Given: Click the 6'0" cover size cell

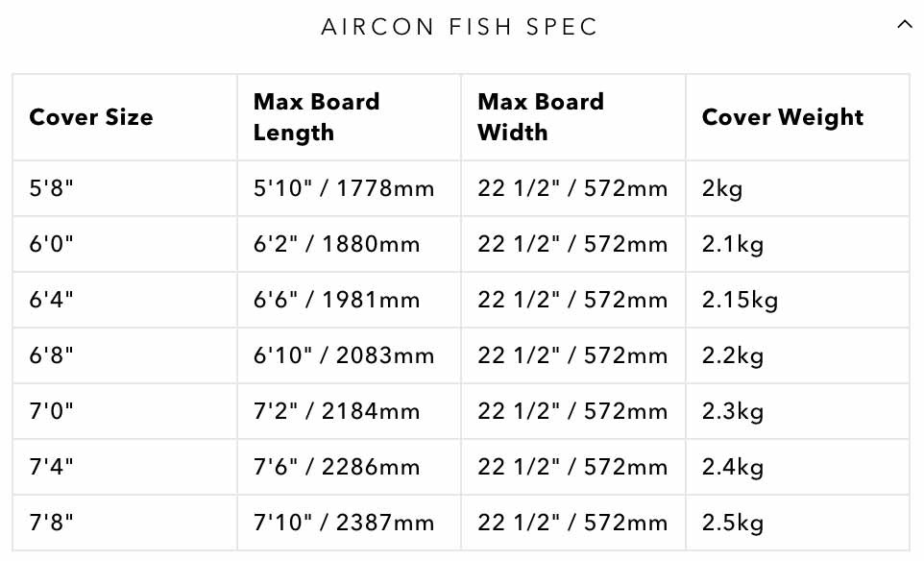Looking at the screenshot, I should [52, 244].
